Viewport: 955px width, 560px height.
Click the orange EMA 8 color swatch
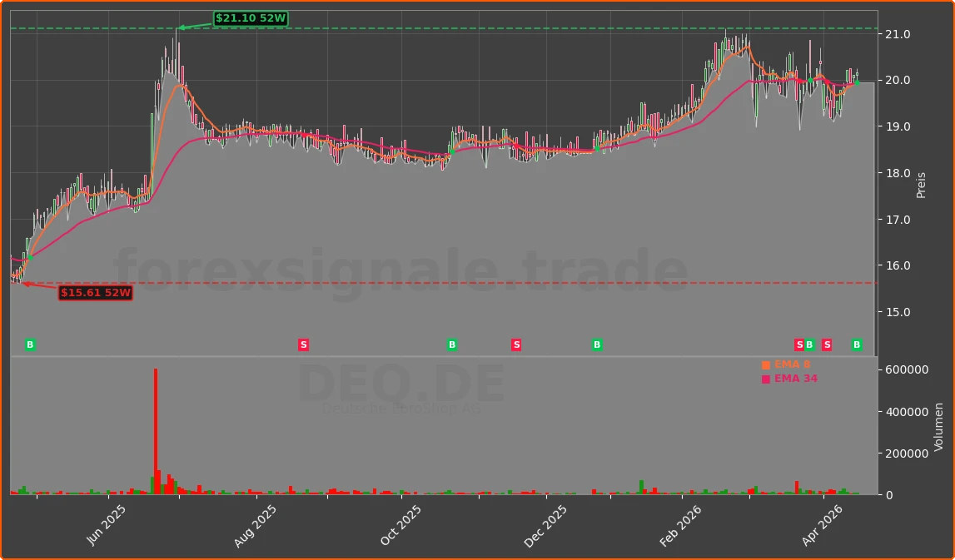pos(765,364)
